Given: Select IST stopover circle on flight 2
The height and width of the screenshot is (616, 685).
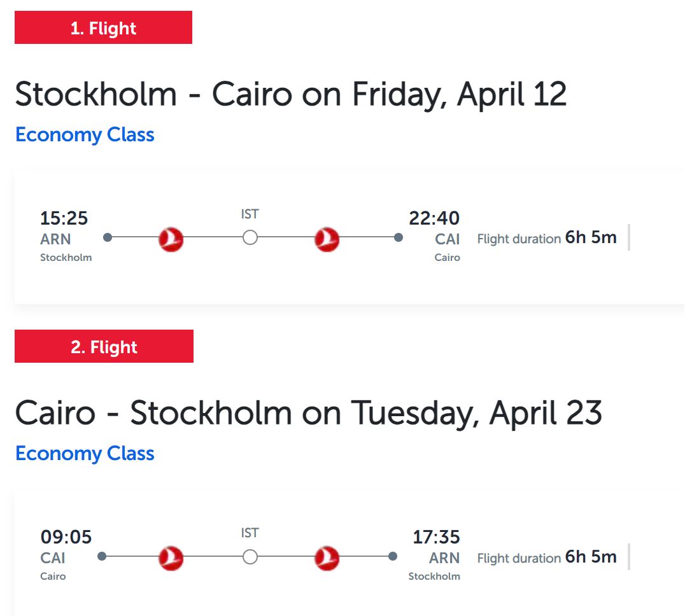Looking at the screenshot, I should click(x=250, y=557).
